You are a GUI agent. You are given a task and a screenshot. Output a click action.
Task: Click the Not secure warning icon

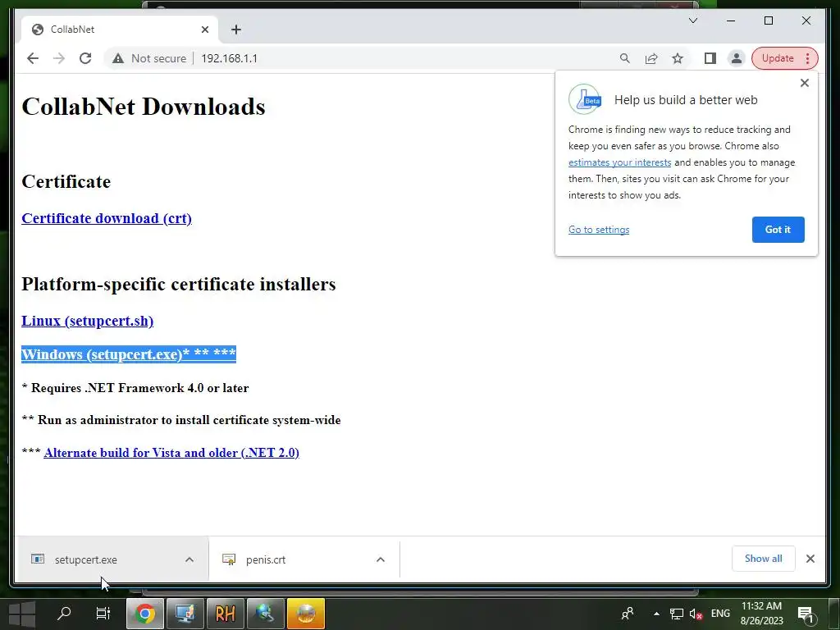(118, 58)
